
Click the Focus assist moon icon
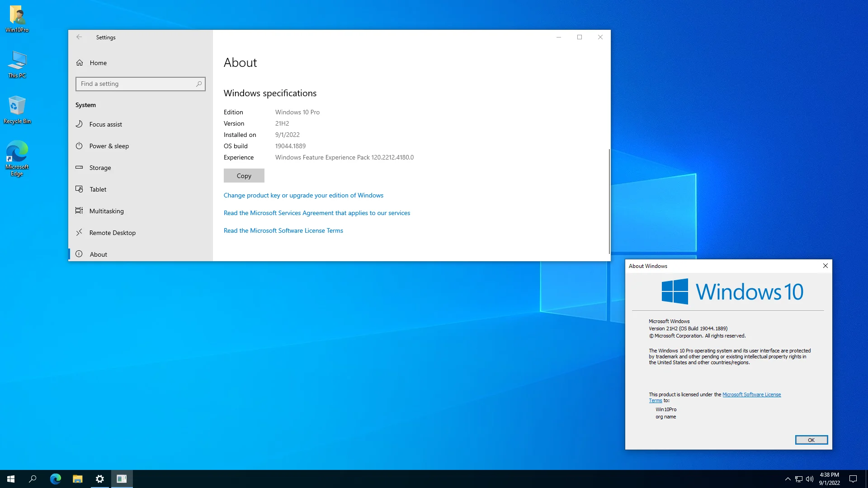pos(79,124)
